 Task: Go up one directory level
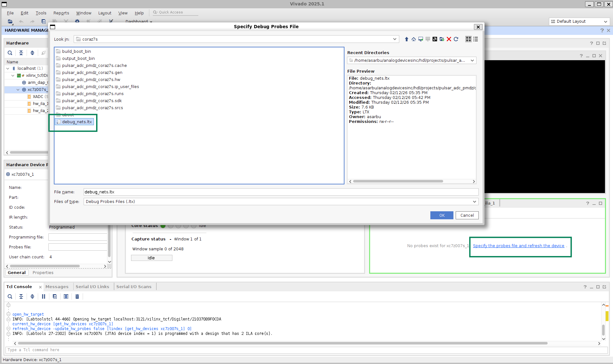pos(406,39)
